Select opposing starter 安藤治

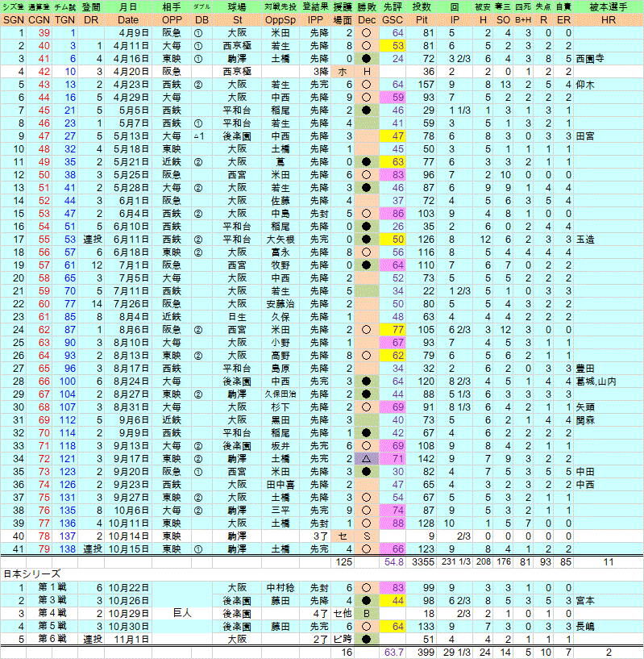click(280, 304)
